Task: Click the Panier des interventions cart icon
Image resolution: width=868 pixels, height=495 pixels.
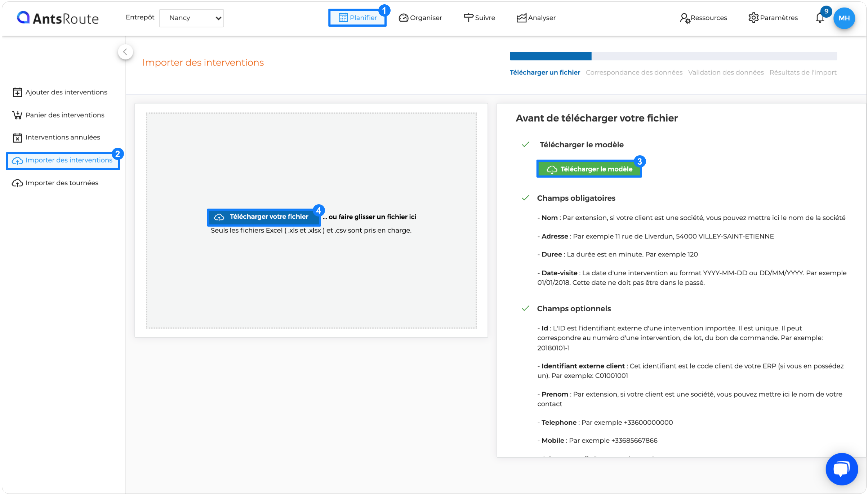Action: point(17,115)
